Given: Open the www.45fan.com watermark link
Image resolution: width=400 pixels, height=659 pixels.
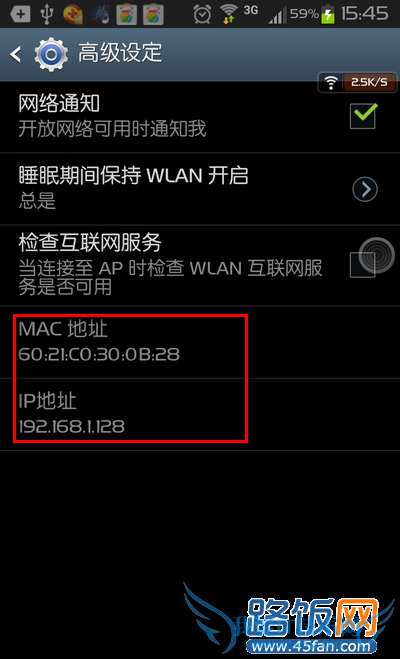Looking at the screenshot, I should point(310,646).
